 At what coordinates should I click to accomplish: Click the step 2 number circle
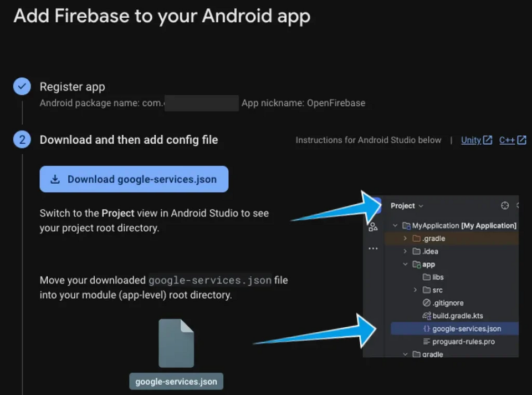[22, 140]
